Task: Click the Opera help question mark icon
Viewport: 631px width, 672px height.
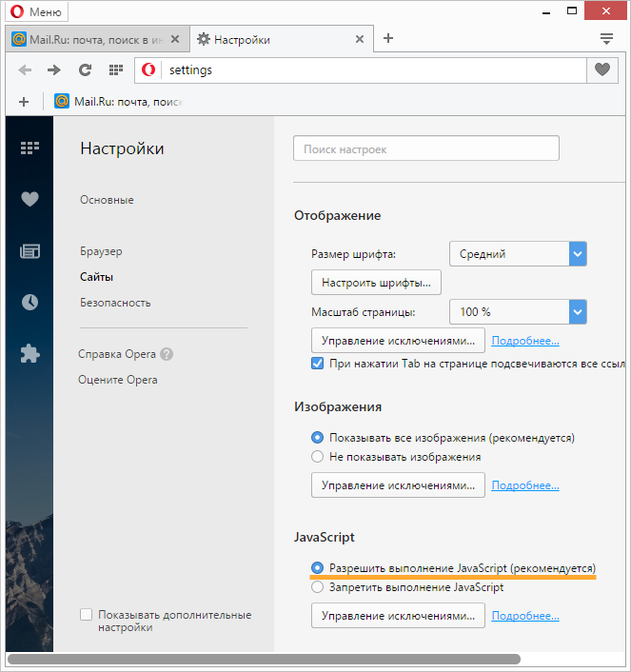Action: tap(167, 354)
